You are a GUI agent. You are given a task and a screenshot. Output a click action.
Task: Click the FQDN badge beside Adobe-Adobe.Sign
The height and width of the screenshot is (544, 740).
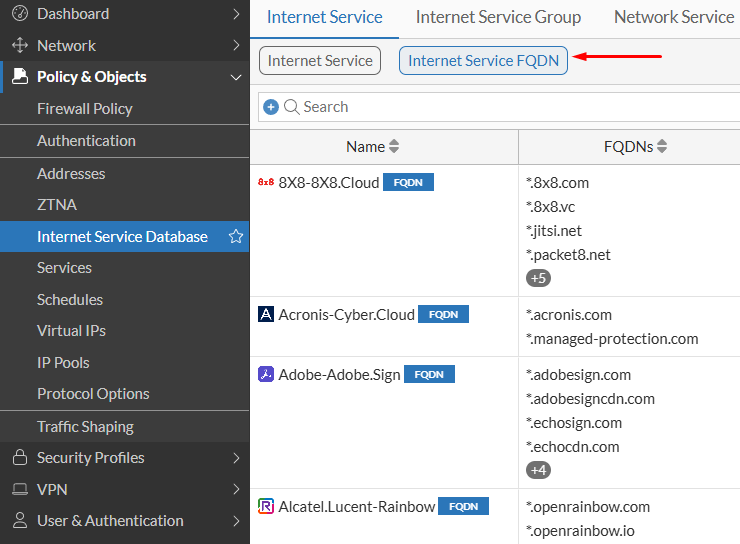point(429,374)
